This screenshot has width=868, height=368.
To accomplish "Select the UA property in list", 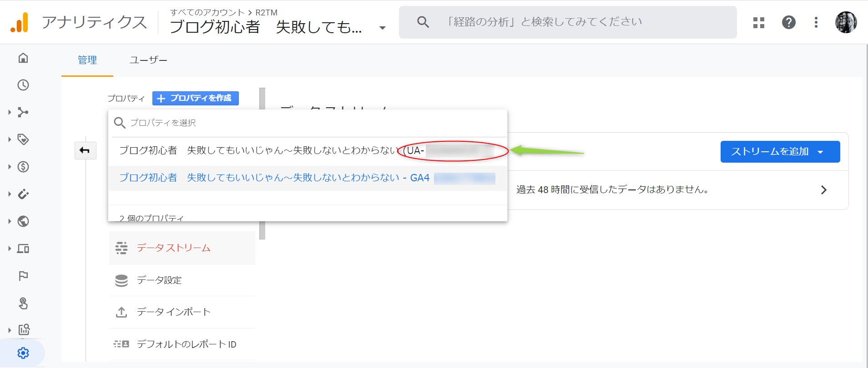I will (259, 150).
